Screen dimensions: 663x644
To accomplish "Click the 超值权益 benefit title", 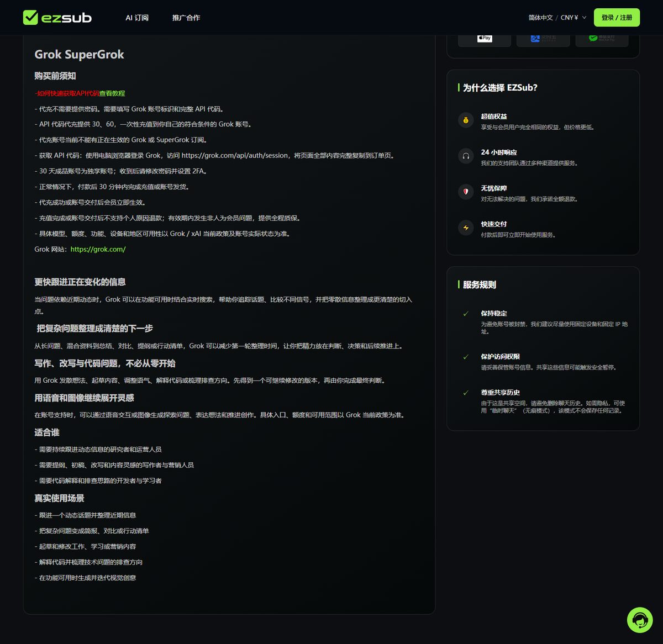I will [494, 117].
